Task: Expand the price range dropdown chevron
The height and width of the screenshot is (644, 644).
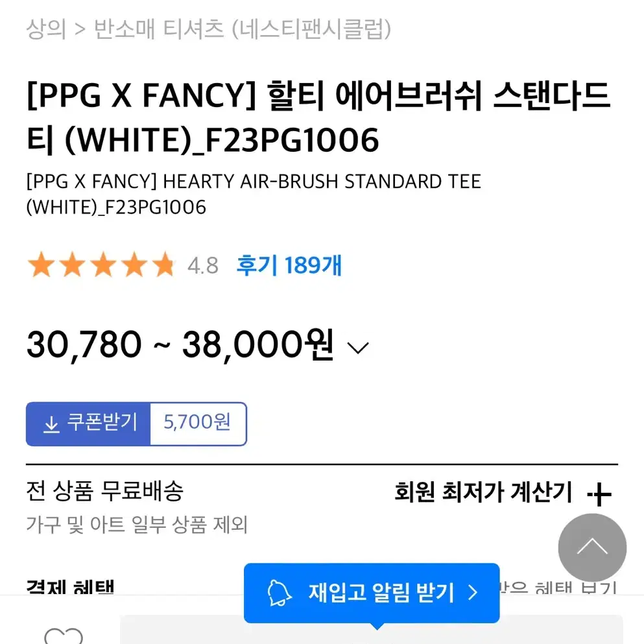Action: pyautogui.click(x=358, y=348)
